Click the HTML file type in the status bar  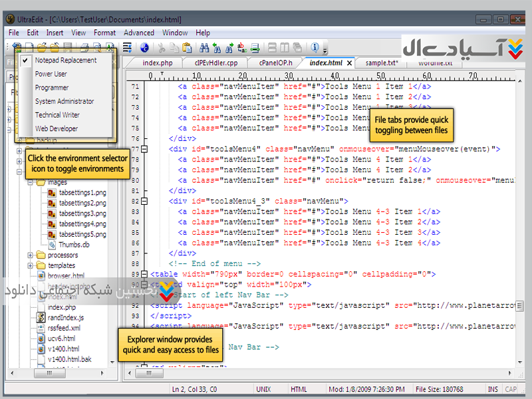pos(299,389)
